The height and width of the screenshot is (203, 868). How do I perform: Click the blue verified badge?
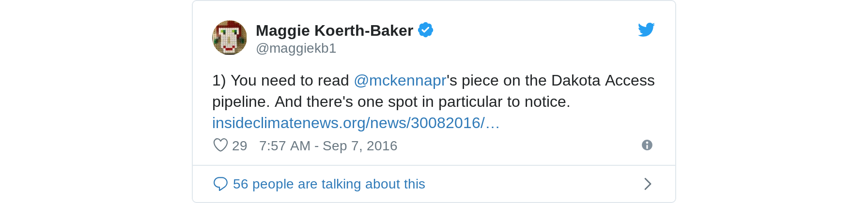pos(425,30)
